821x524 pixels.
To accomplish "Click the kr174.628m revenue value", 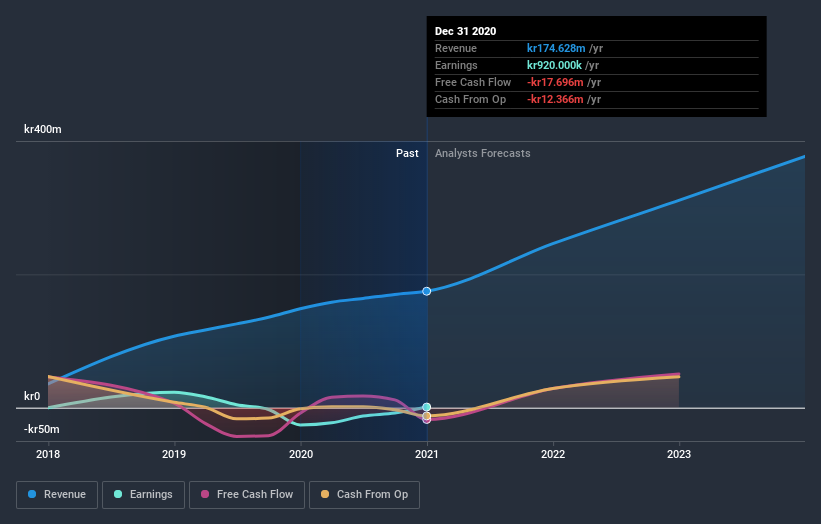I will (556, 48).
